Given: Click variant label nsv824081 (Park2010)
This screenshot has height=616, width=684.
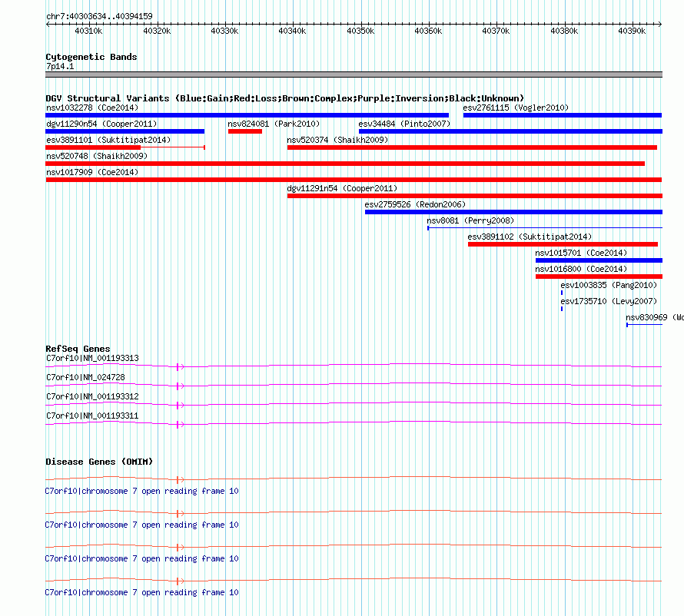Looking at the screenshot, I should tap(274, 124).
